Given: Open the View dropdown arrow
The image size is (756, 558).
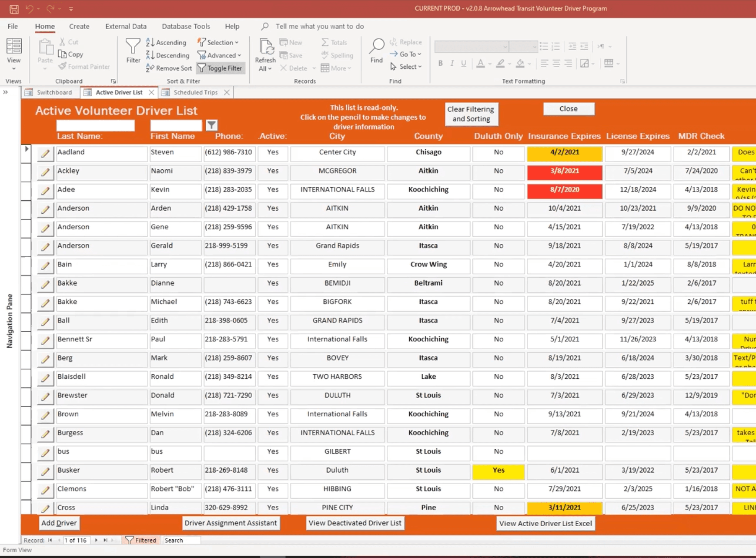Looking at the screenshot, I should [x=13, y=69].
